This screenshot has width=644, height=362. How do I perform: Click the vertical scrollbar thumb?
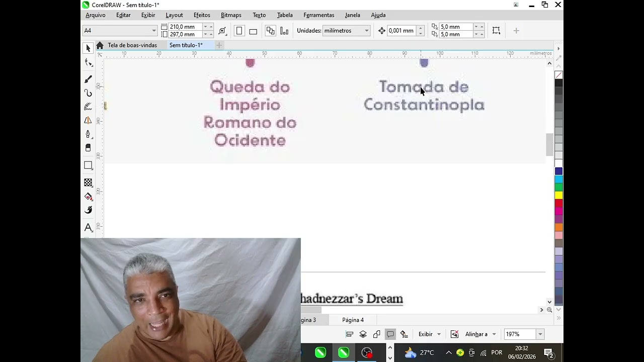click(x=549, y=145)
